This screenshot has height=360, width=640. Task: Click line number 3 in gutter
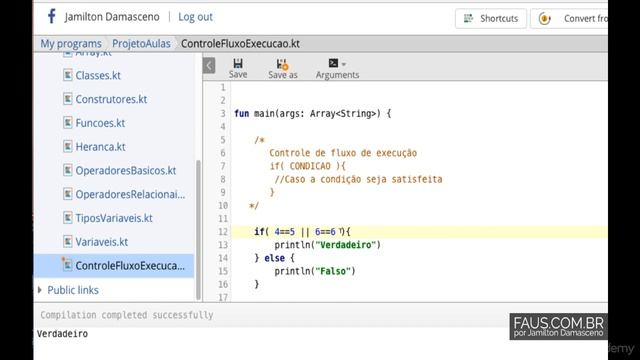point(223,113)
